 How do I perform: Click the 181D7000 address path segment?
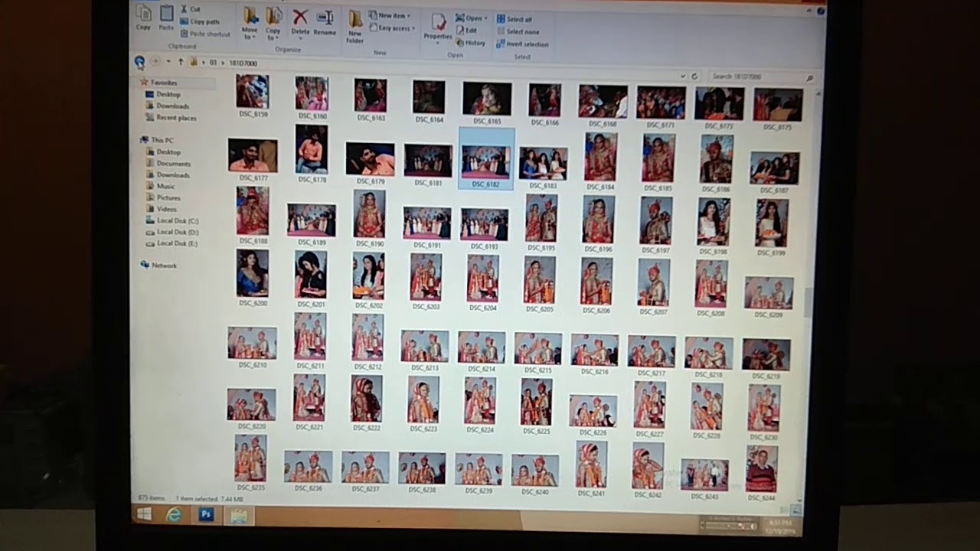pyautogui.click(x=243, y=63)
